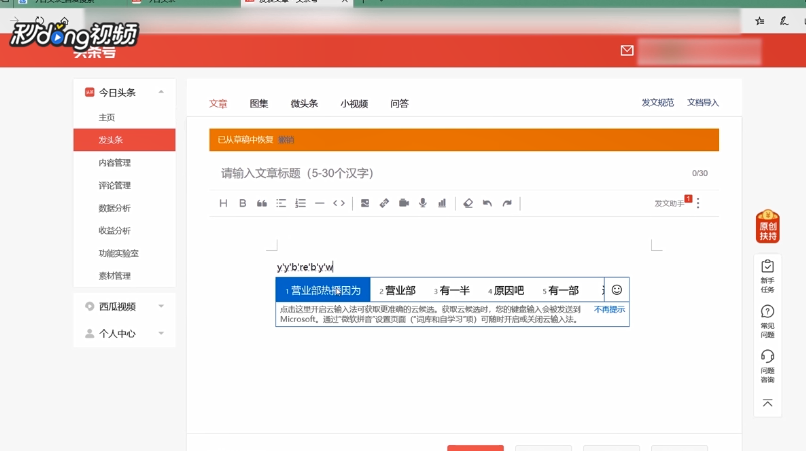Open 原创扶持 floating badge
The height and width of the screenshot is (451, 806).
pyautogui.click(x=767, y=226)
